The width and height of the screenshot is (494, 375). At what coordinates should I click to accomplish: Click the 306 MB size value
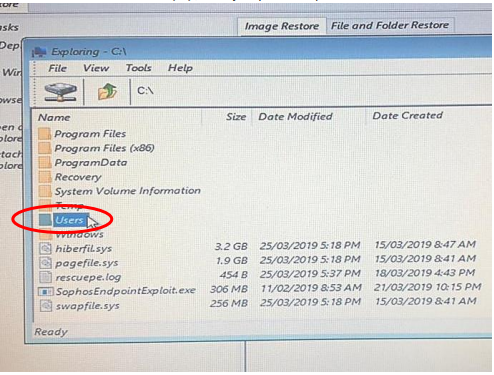point(229,289)
